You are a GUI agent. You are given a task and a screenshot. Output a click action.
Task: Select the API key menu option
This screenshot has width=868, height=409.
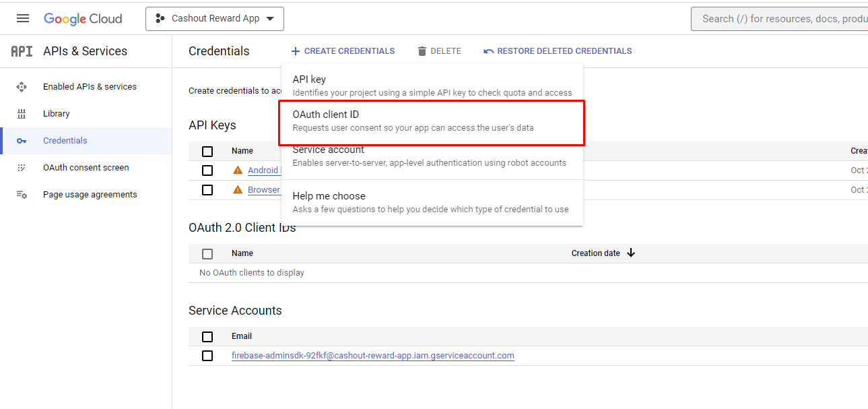(x=432, y=86)
